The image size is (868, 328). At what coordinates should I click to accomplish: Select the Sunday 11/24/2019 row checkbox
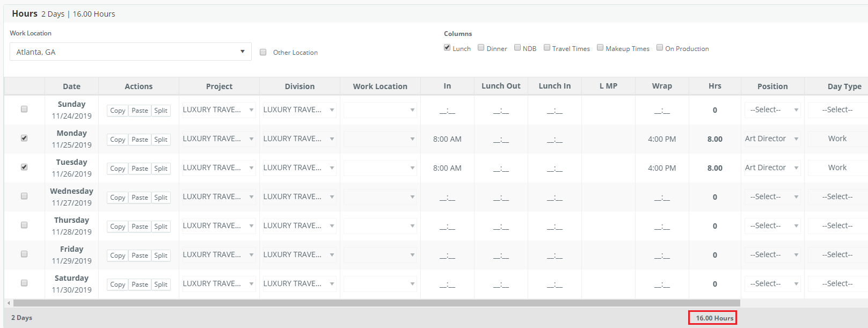tap(24, 110)
